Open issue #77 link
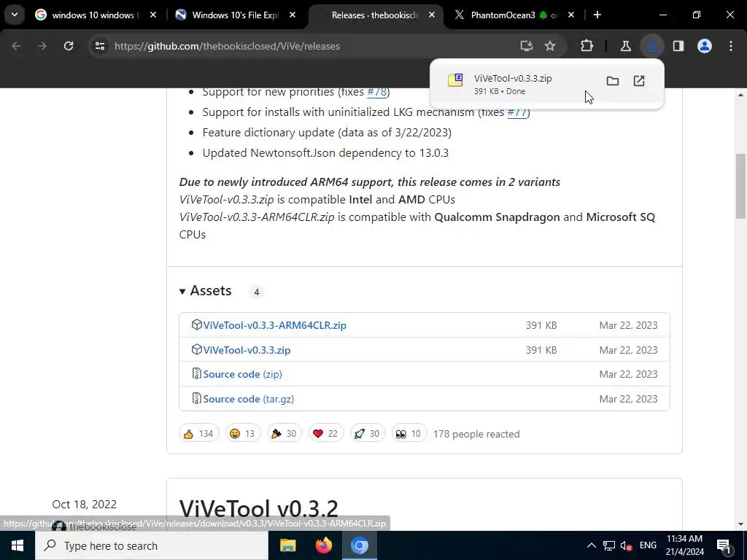The image size is (747, 560). (x=517, y=112)
